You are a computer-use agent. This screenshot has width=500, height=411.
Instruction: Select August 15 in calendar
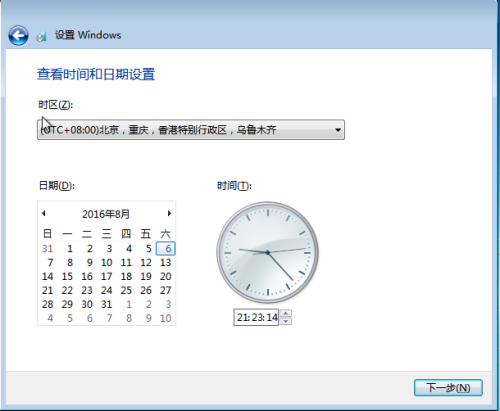[67, 276]
